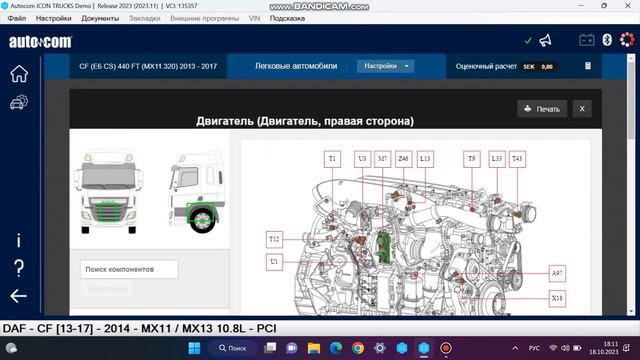Go back with the left arrow icon
640x360 pixels.
click(x=18, y=296)
